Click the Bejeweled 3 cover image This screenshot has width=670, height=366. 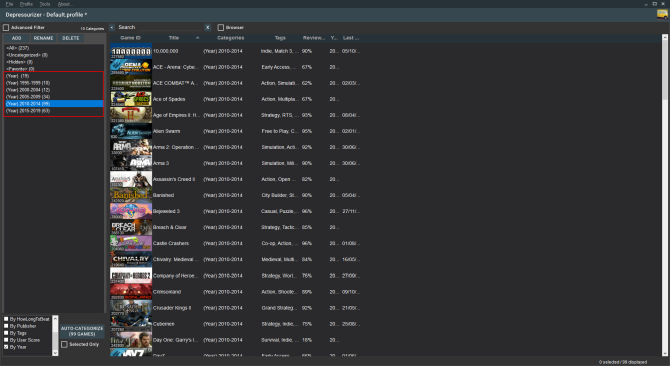click(131, 211)
